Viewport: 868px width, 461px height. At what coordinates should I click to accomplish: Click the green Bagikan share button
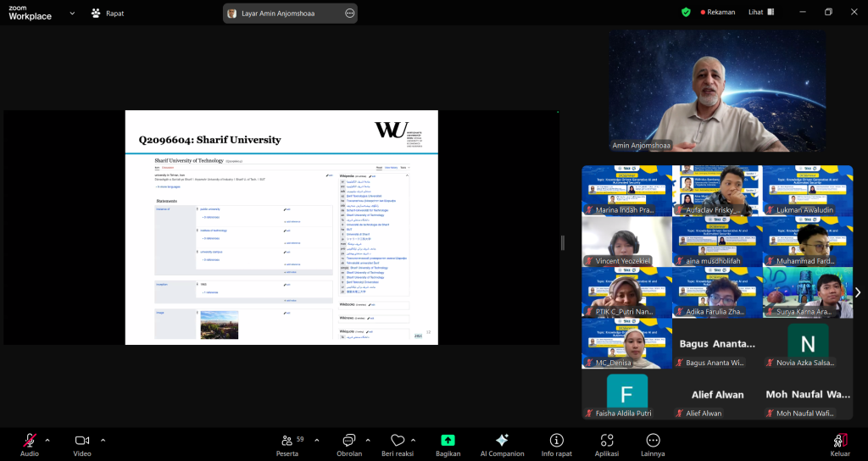pyautogui.click(x=448, y=444)
